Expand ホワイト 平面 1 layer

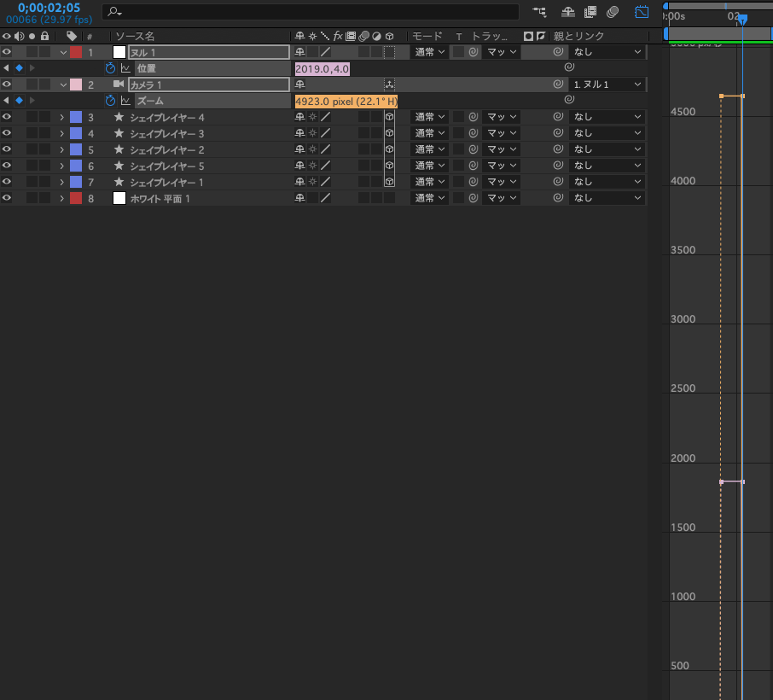[x=61, y=198]
